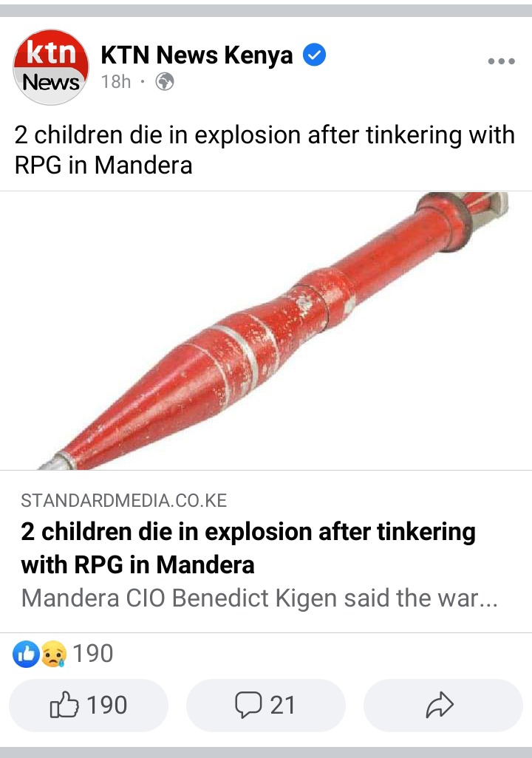
Task: Tap the speech bubble comment icon
Action: 248,705
